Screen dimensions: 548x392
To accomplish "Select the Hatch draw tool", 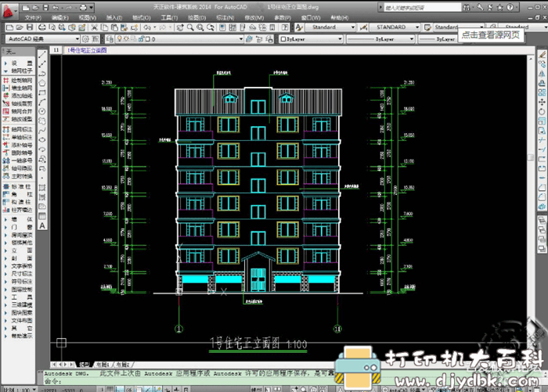I will coord(42,188).
